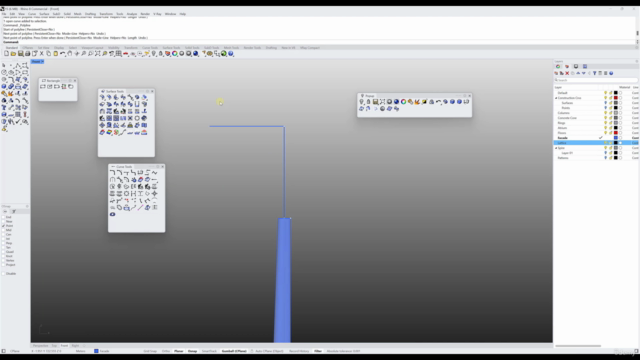Viewport: 640px width, 360px height.
Task: Uncheck the Point osnap checkbox
Action: pos(4,226)
